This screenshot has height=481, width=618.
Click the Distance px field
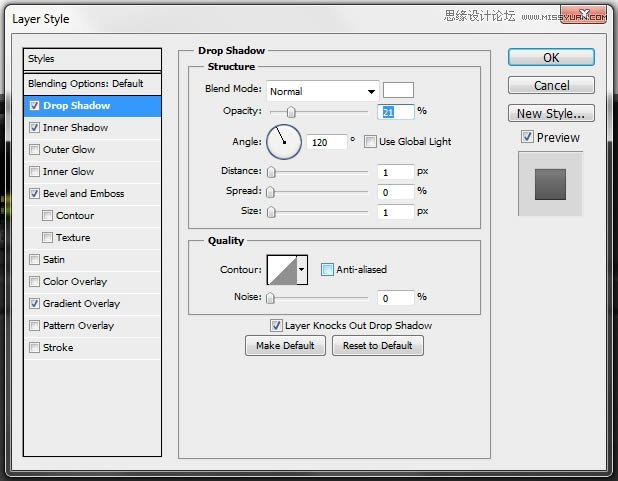pos(395,172)
